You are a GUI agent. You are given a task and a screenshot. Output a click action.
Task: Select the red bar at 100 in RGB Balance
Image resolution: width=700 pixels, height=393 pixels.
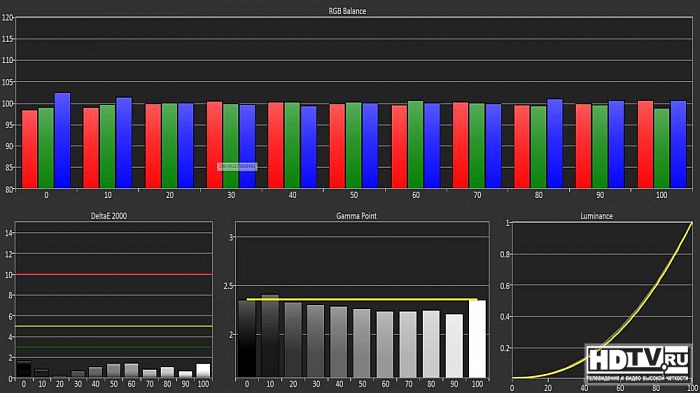tap(646, 145)
